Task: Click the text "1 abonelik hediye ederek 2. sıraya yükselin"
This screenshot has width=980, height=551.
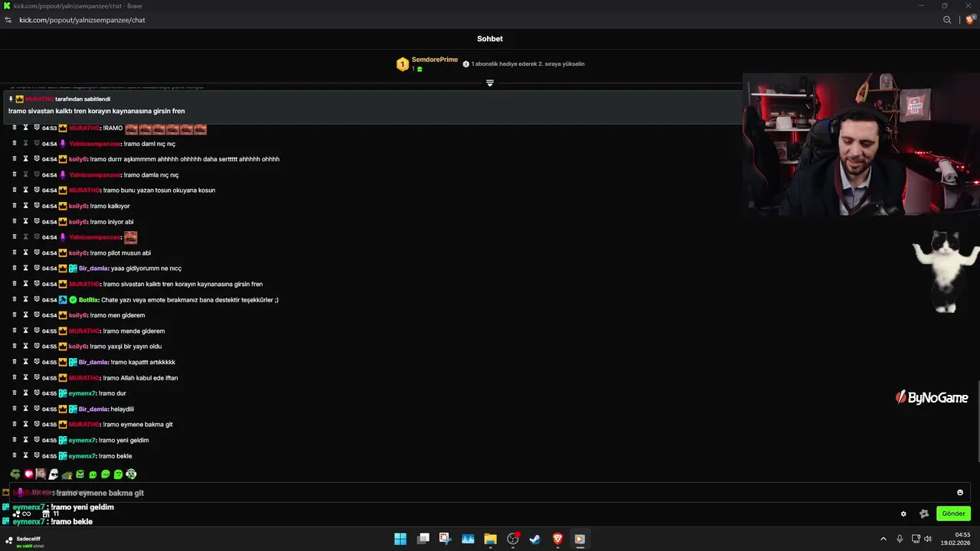Action: pos(528,64)
